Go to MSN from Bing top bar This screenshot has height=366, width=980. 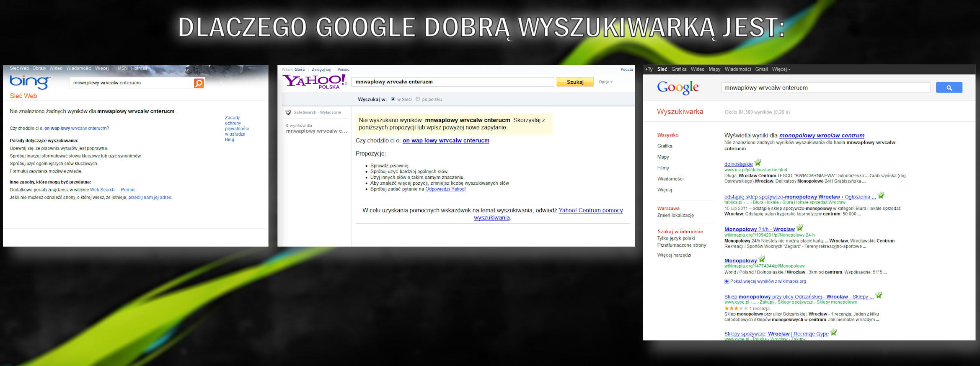pos(123,68)
